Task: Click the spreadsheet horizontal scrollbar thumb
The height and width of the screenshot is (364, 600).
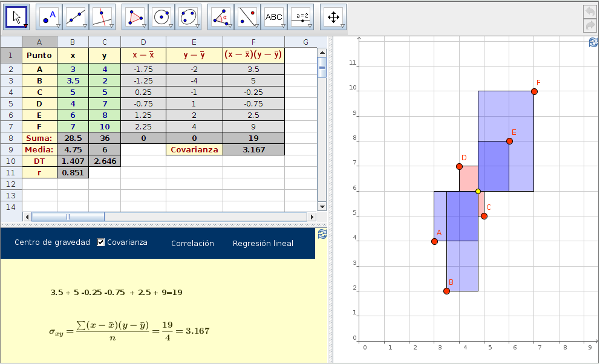Action: click(68, 216)
